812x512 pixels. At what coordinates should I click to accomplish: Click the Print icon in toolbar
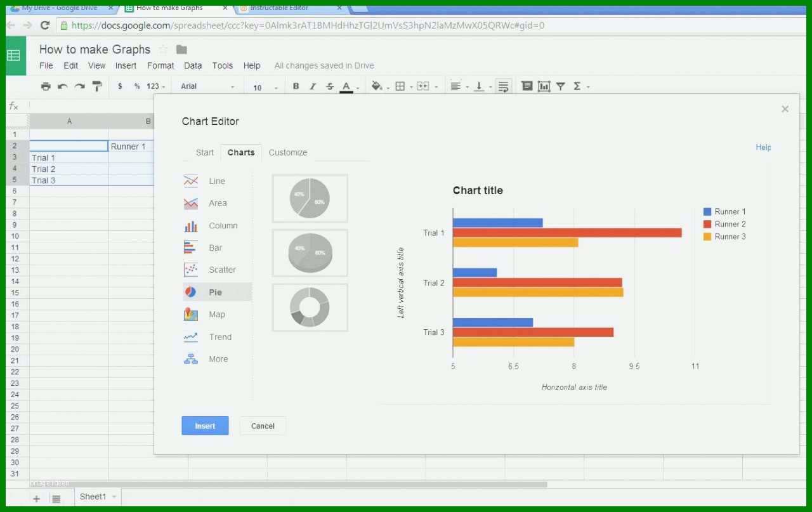point(46,86)
